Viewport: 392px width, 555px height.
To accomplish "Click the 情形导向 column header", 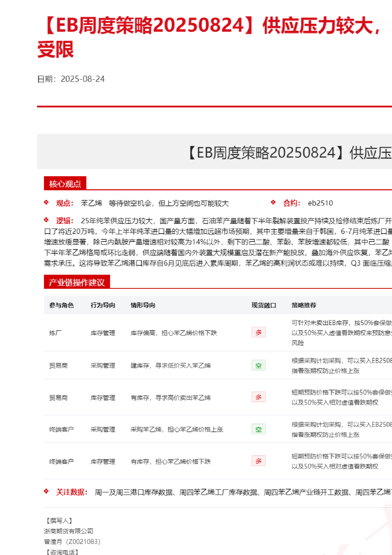I will click(x=143, y=305).
